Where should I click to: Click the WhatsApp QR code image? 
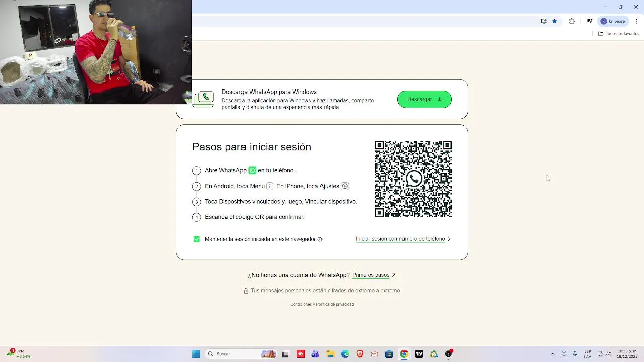(x=414, y=179)
